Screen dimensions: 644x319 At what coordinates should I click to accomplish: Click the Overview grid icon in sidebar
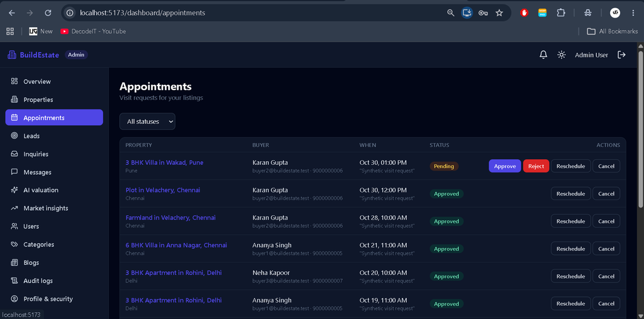pyautogui.click(x=14, y=81)
